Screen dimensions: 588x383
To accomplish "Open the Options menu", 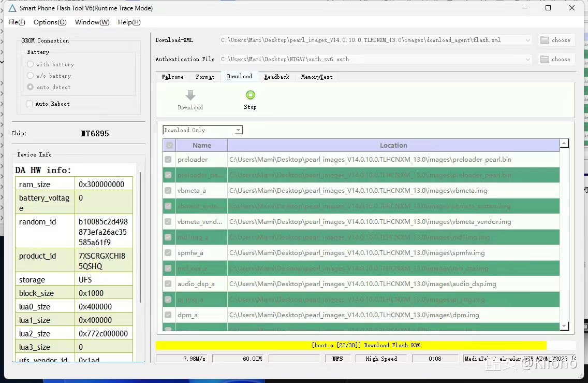I will 50,22.
